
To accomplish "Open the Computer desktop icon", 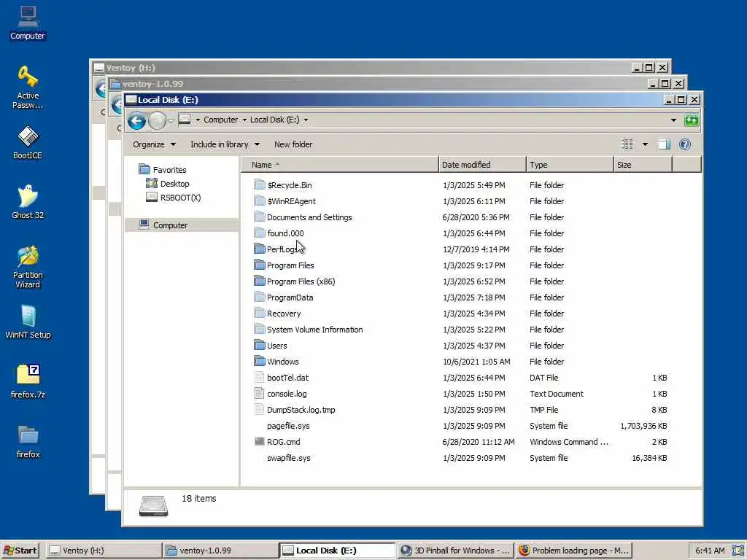I will click(28, 23).
